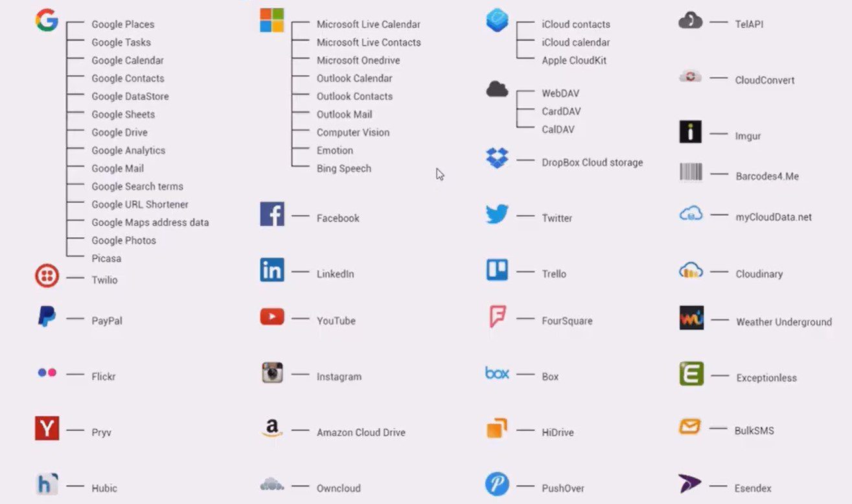Click the "CardDAV" entry
This screenshot has height=504, width=852.
[561, 111]
